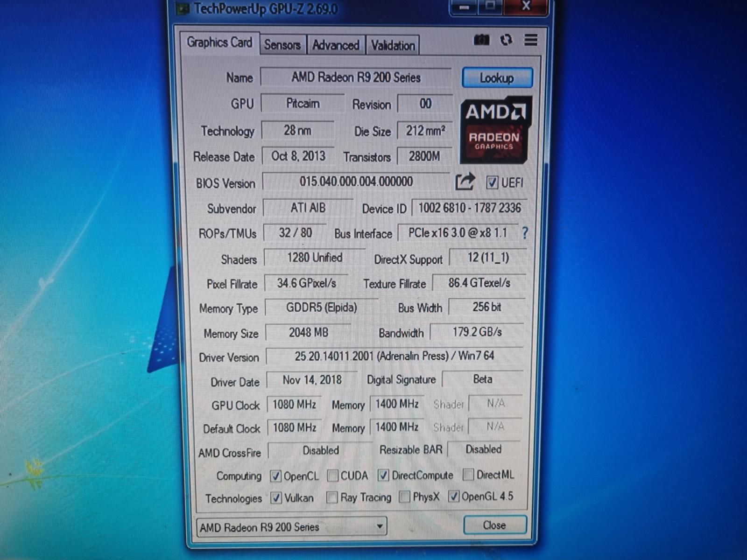Click the Close button

click(x=495, y=525)
